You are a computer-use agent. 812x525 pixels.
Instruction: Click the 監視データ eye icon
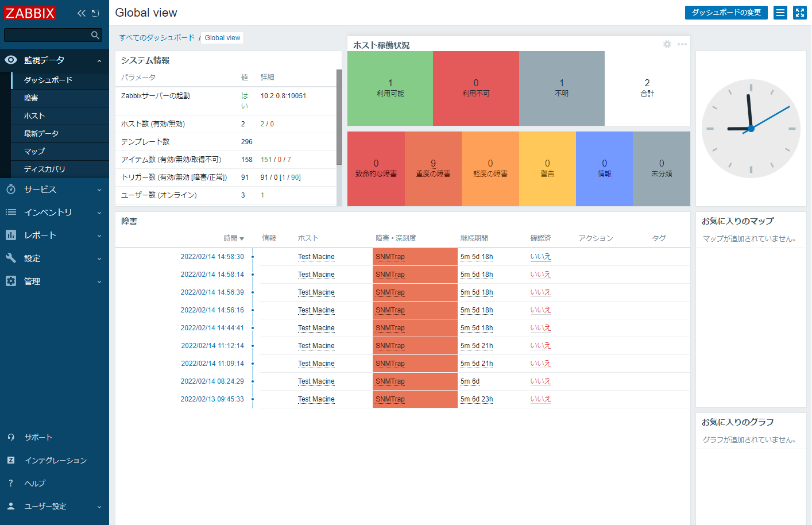pyautogui.click(x=11, y=60)
